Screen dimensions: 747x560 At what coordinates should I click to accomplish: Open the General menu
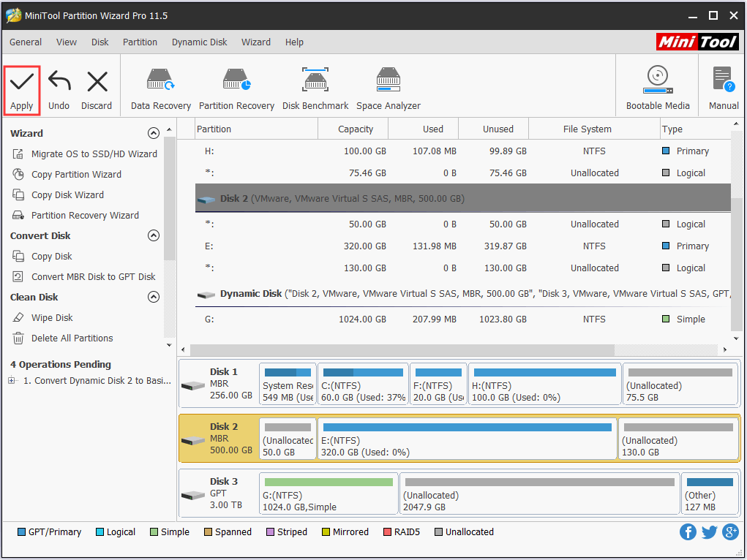click(x=26, y=42)
